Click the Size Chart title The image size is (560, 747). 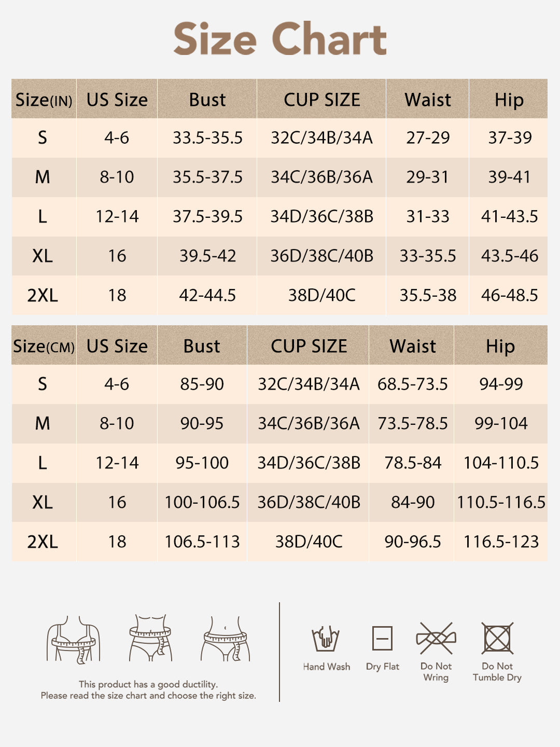point(280,38)
